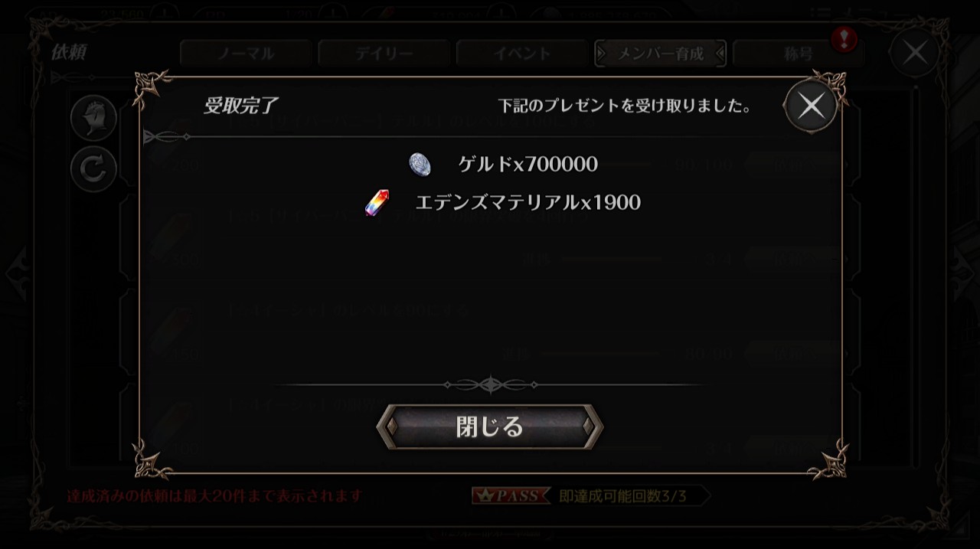Click the ゲルドx700000 reward text
Image resolution: width=980 pixels, height=549 pixels.
pos(528,164)
